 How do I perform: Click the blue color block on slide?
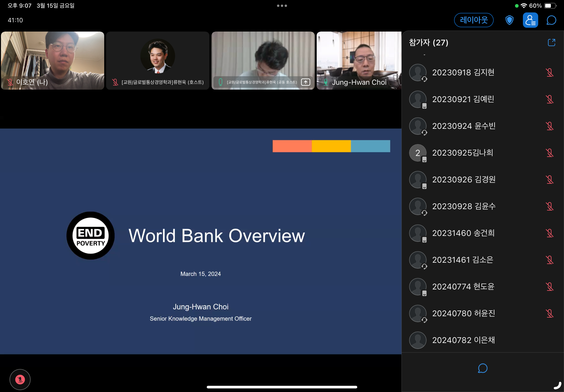click(x=370, y=146)
